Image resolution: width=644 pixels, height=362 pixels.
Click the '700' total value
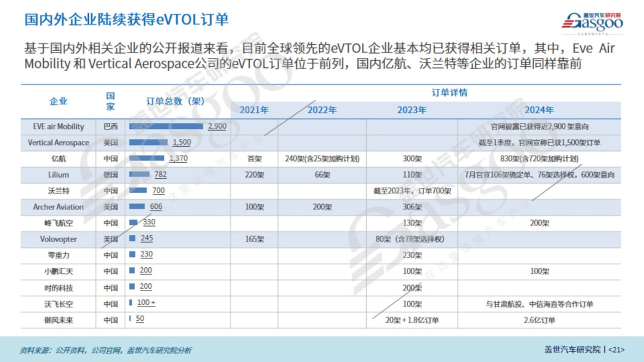pos(158,190)
